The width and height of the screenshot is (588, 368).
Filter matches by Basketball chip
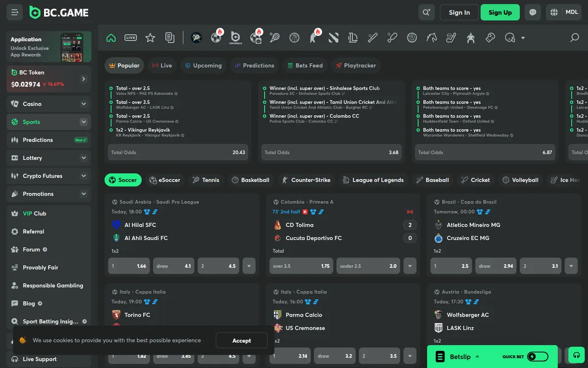250,180
